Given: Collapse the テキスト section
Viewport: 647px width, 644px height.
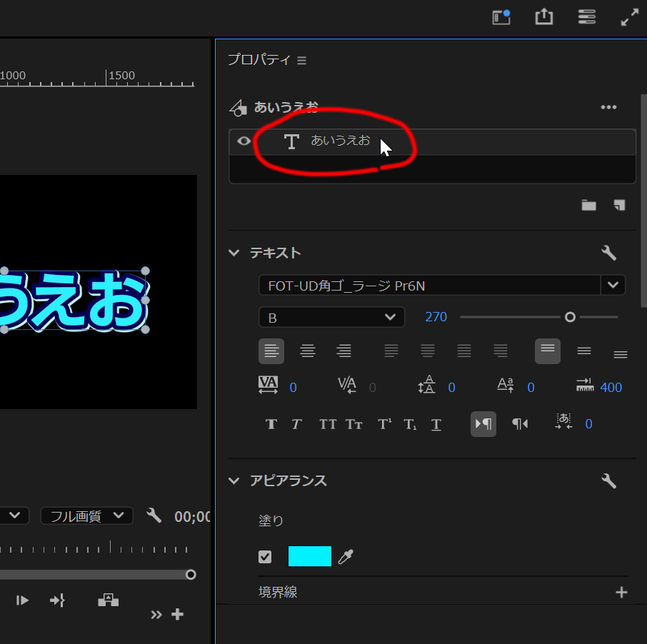Looking at the screenshot, I should pyautogui.click(x=234, y=253).
